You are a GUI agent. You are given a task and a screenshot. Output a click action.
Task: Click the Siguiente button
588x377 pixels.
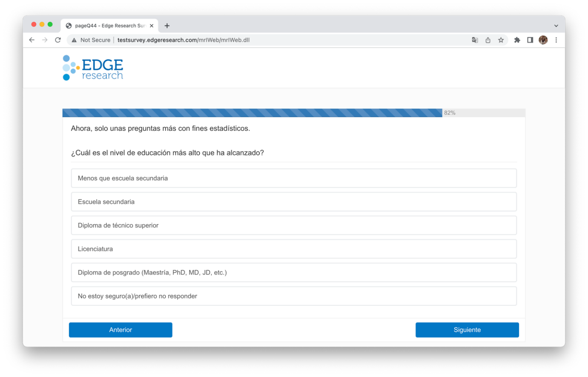[467, 330]
